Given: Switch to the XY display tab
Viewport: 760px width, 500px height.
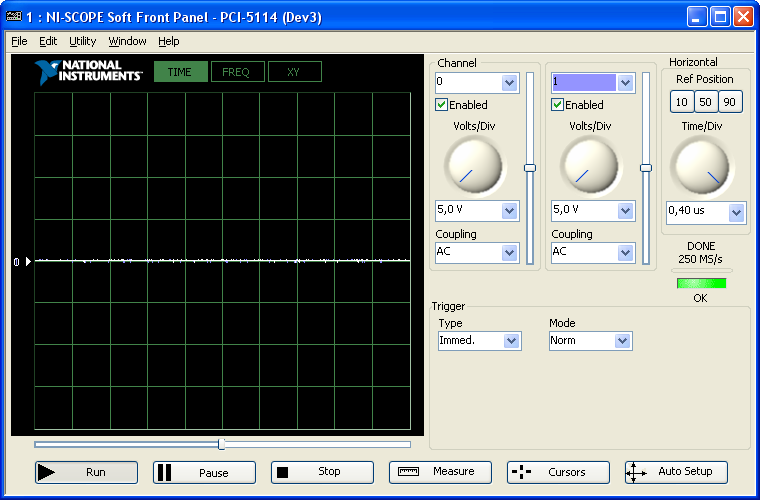Looking at the screenshot, I should point(295,72).
